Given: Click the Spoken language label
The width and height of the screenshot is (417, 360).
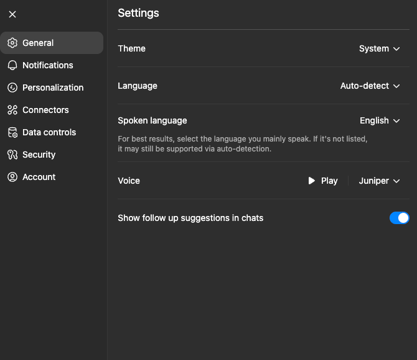Looking at the screenshot, I should [x=152, y=121].
